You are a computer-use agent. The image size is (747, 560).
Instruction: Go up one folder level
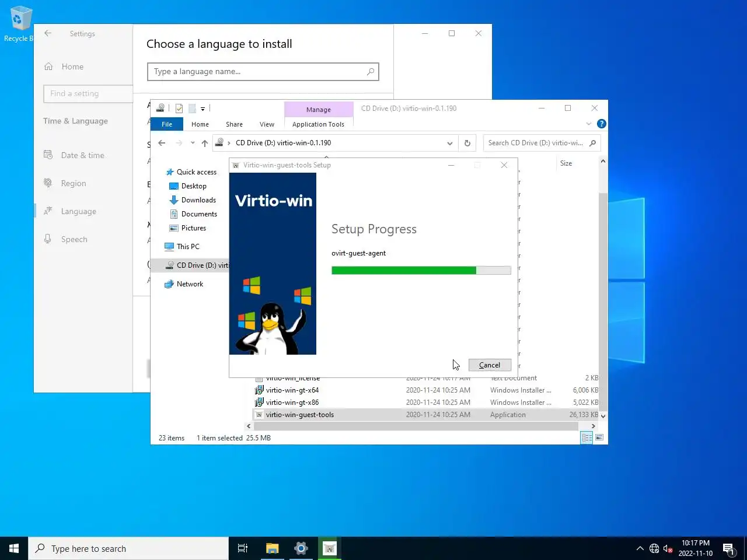point(204,143)
